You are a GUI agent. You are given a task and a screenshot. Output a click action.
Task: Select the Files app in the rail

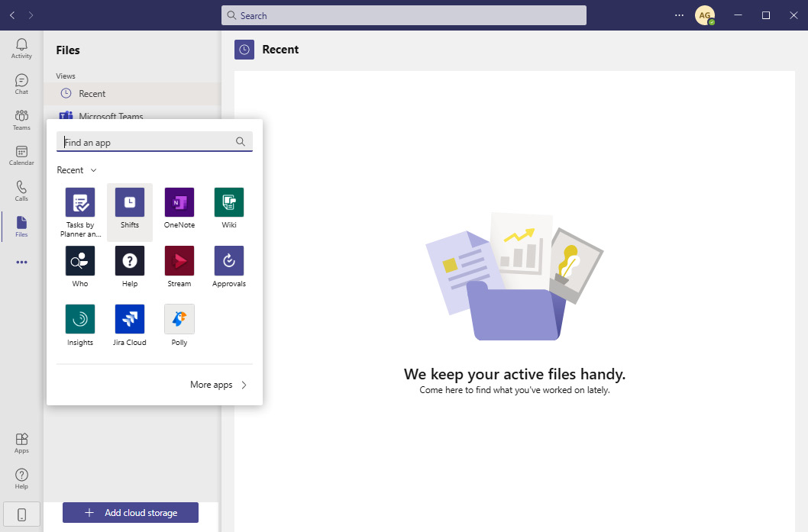click(x=21, y=227)
